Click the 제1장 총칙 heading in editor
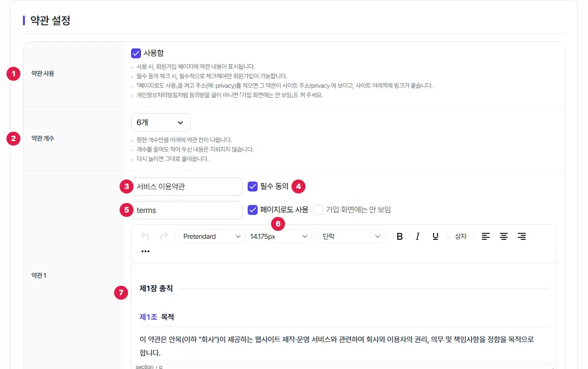The image size is (588, 369). 156,288
